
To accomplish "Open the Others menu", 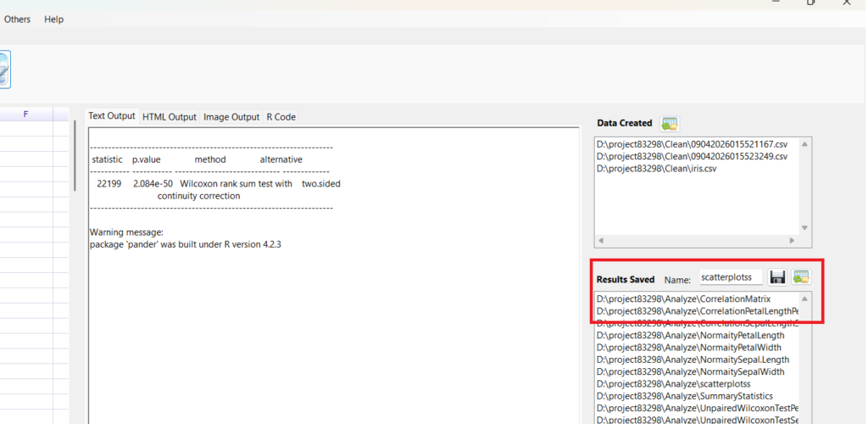I will point(17,20).
